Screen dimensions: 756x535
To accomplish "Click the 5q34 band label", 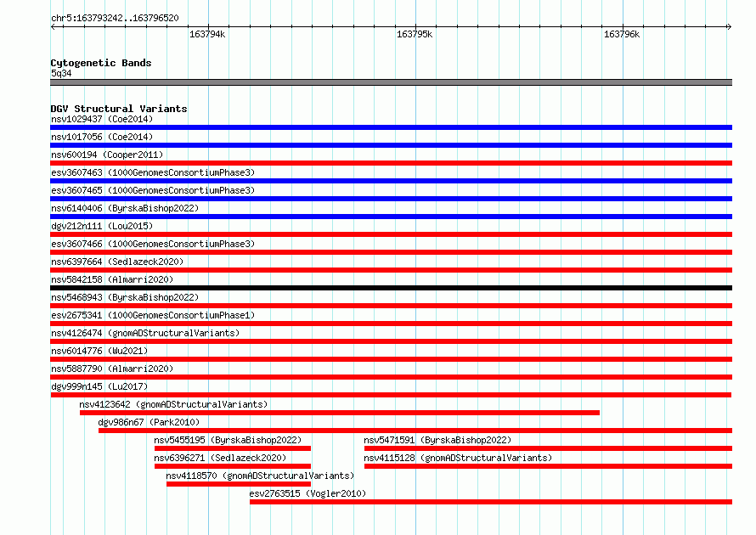I will (x=61, y=73).
